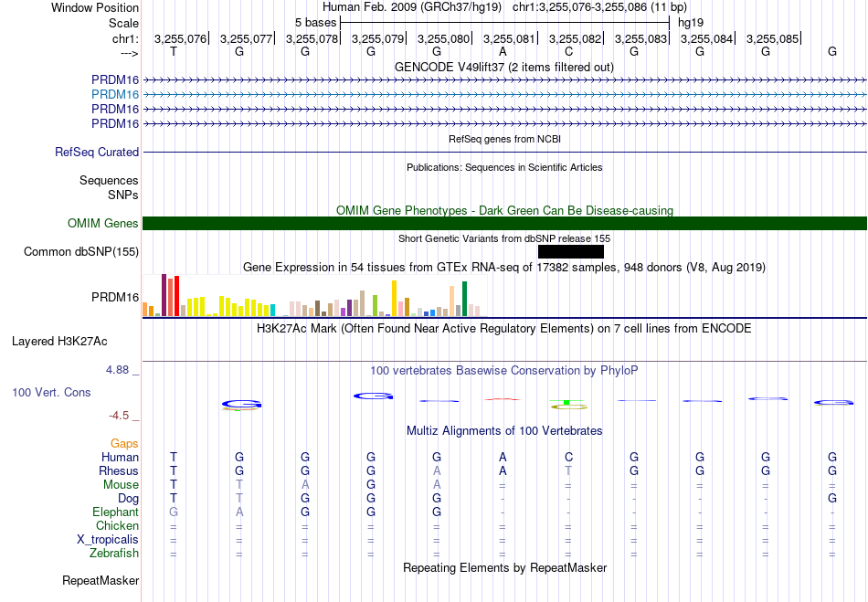The image size is (868, 602).
Task: Select the X_tropicalis alignment row label
Action: (108, 540)
